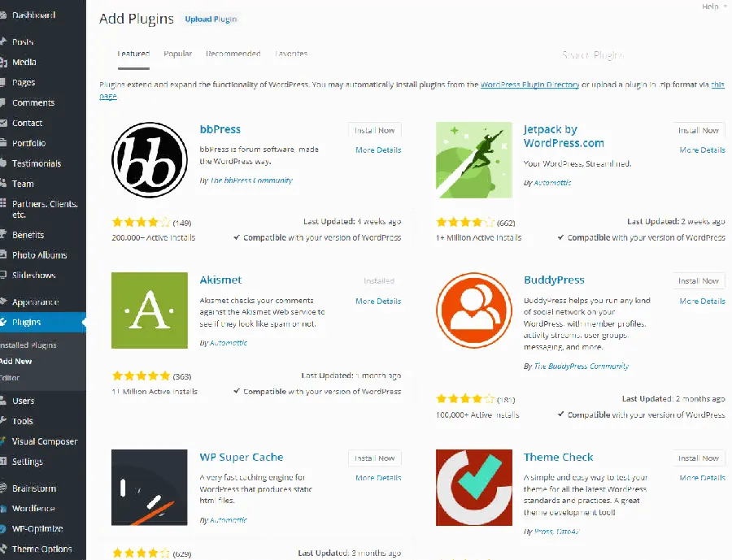Install the bbPress plugin now

[375, 130]
